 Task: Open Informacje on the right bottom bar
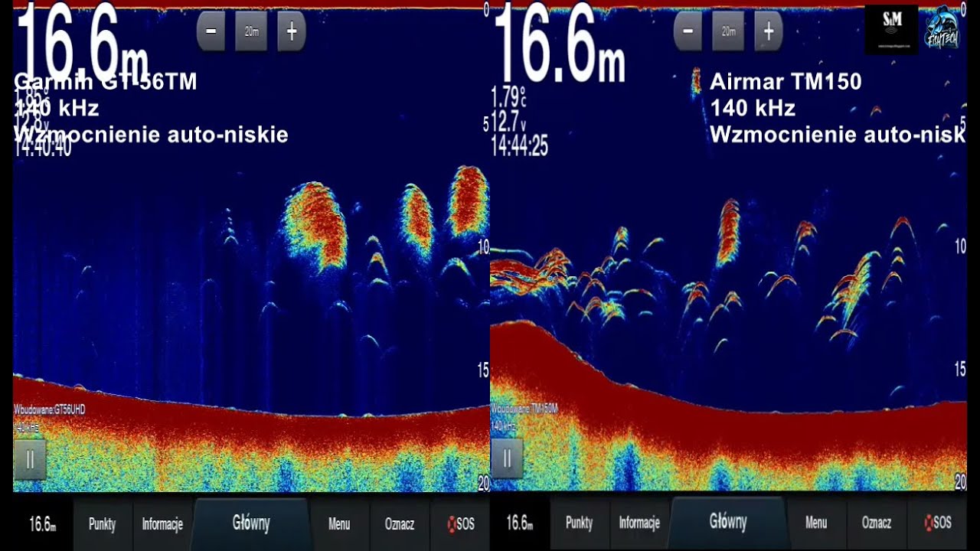(639, 523)
